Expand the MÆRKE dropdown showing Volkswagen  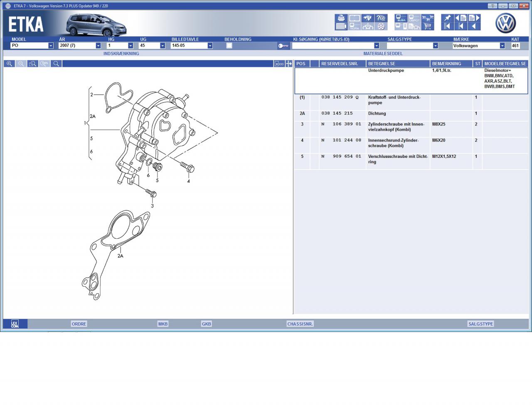point(502,46)
